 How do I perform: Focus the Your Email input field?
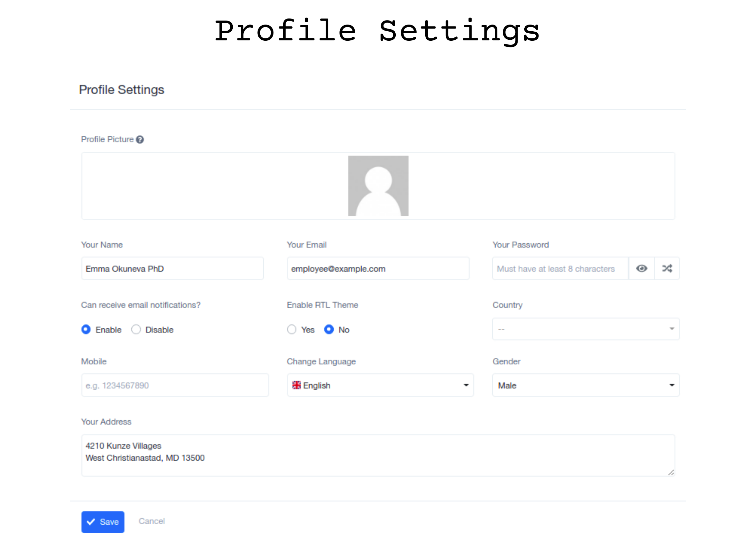377,269
